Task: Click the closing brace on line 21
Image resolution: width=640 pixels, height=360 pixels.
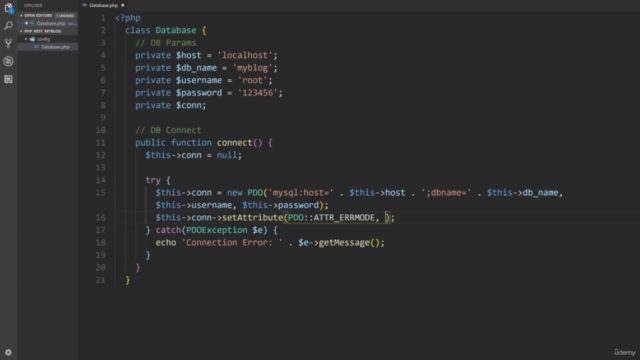Action: pos(128,280)
